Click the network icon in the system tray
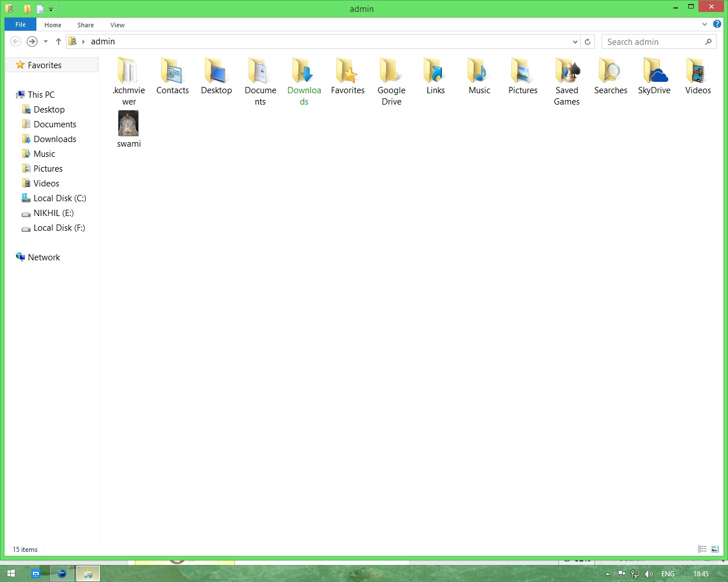This screenshot has width=728, height=582. point(635,574)
